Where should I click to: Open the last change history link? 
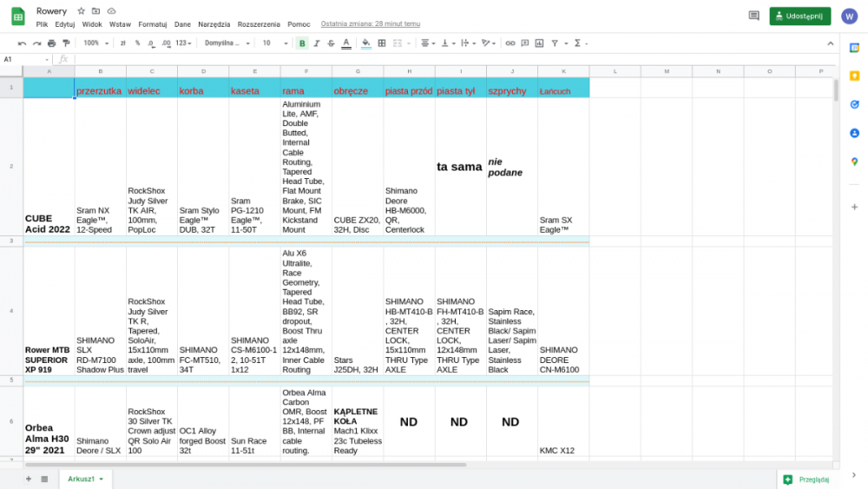pos(371,24)
